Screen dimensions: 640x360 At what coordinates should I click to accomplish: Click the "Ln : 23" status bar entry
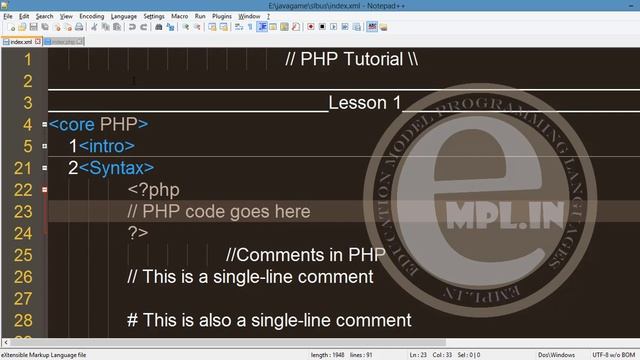pos(418,355)
